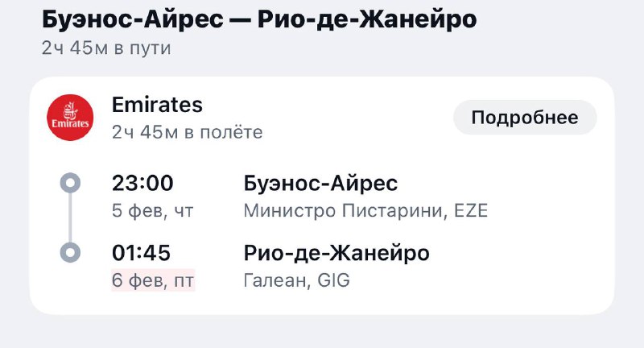Click the '2ч 45м в пути' subtitle
The height and width of the screenshot is (348, 644).
106,48
